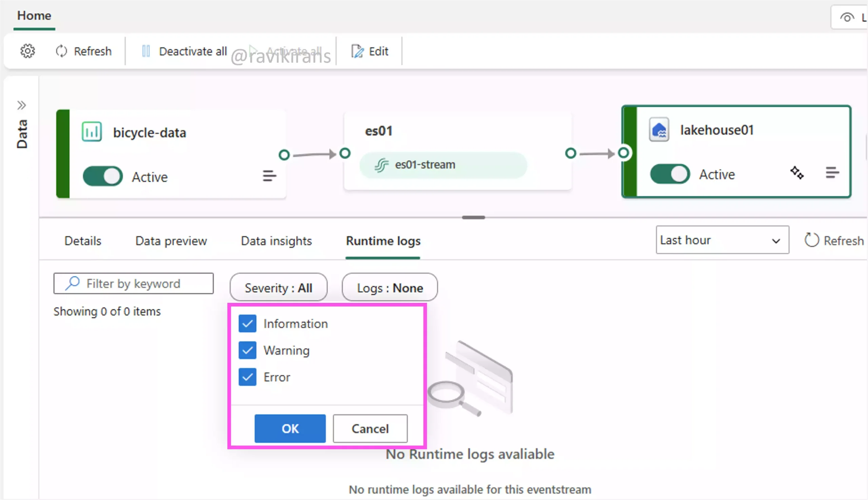This screenshot has height=500, width=868.
Task: Toggle lakehouse01 Active switch
Action: [670, 174]
